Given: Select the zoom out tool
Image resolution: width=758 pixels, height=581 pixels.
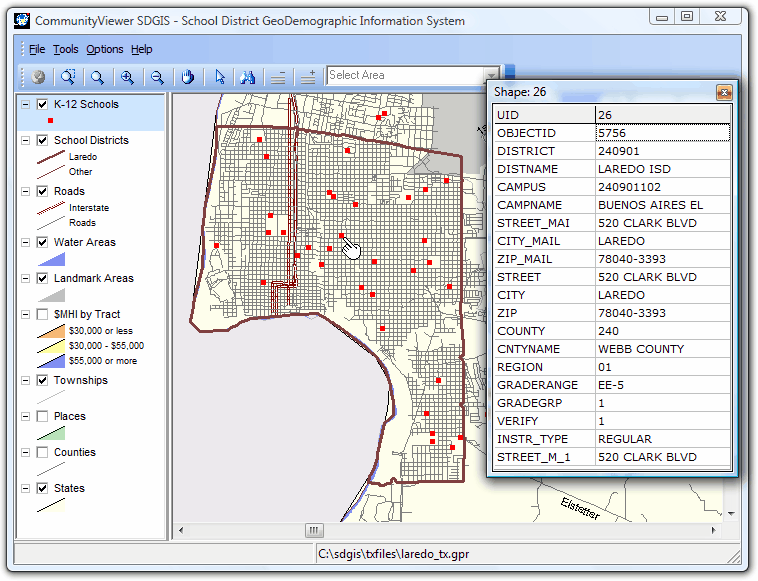Looking at the screenshot, I should click(157, 76).
